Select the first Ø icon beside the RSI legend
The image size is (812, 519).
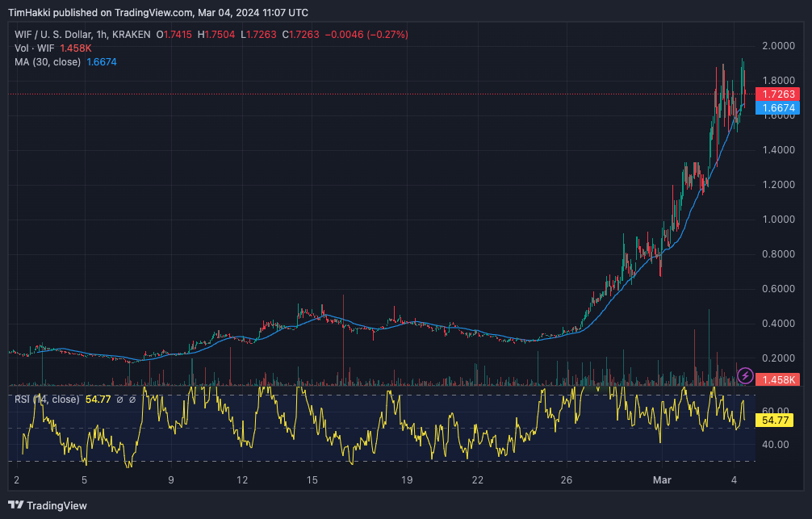coord(119,400)
